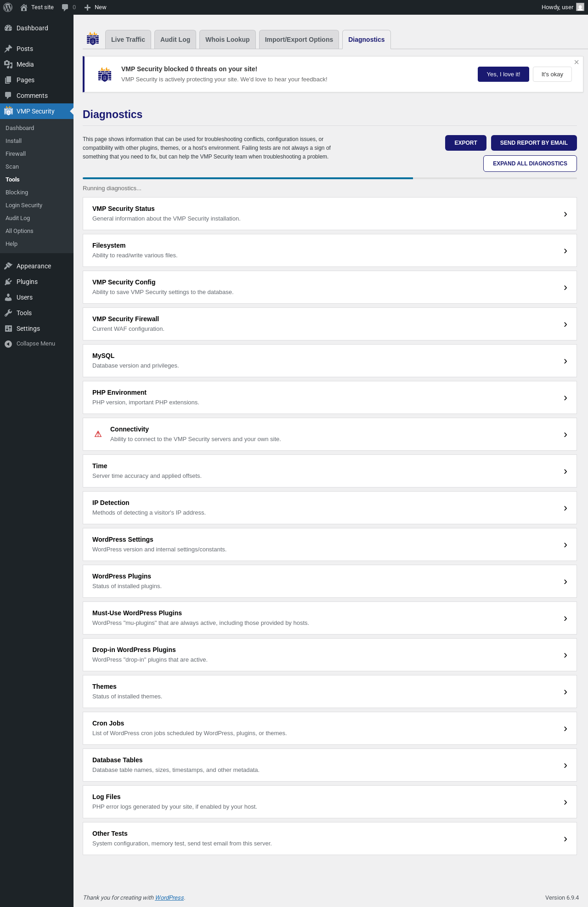Image resolution: width=588 pixels, height=907 pixels.
Task: Click the user avatar in admin bar
Action: (x=580, y=7)
